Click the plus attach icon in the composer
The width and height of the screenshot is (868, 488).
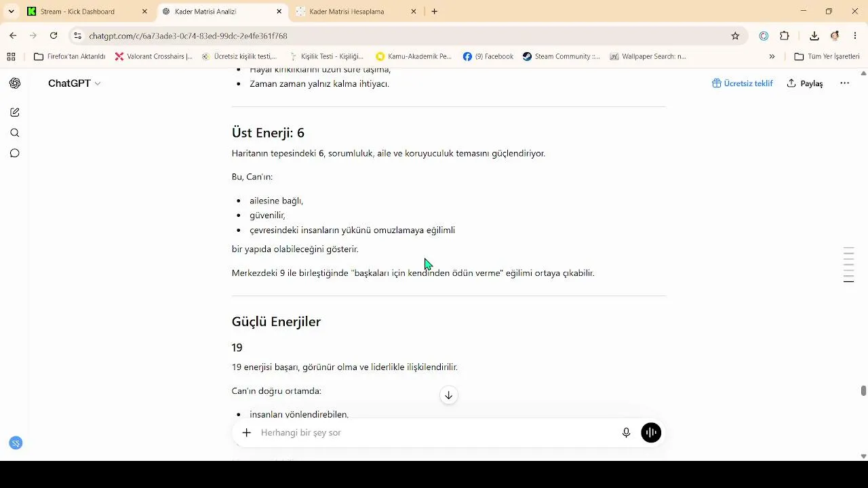tap(247, 432)
